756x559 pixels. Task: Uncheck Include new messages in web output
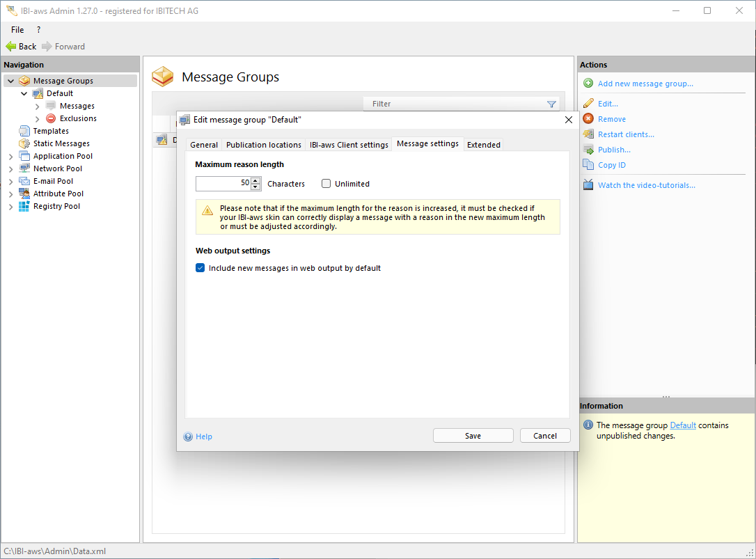[x=200, y=268]
